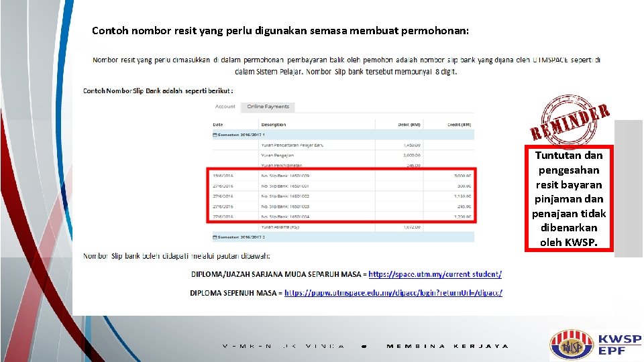Click the 3,000.00 credit amount
The image size is (644, 362).
(x=462, y=176)
